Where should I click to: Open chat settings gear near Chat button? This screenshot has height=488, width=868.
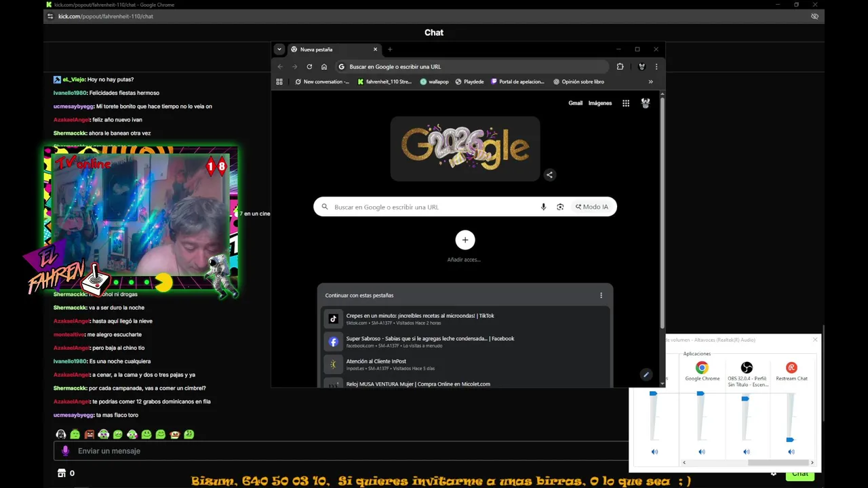click(773, 473)
